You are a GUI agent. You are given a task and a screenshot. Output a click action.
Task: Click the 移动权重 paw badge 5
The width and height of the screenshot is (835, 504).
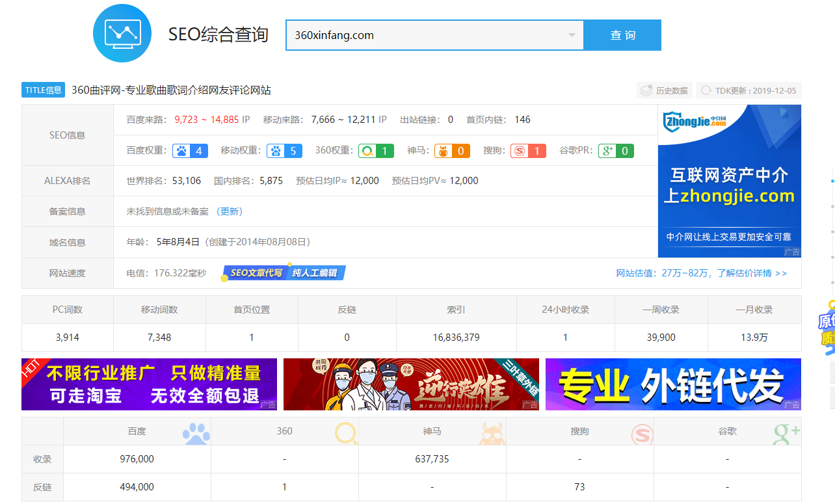(285, 151)
